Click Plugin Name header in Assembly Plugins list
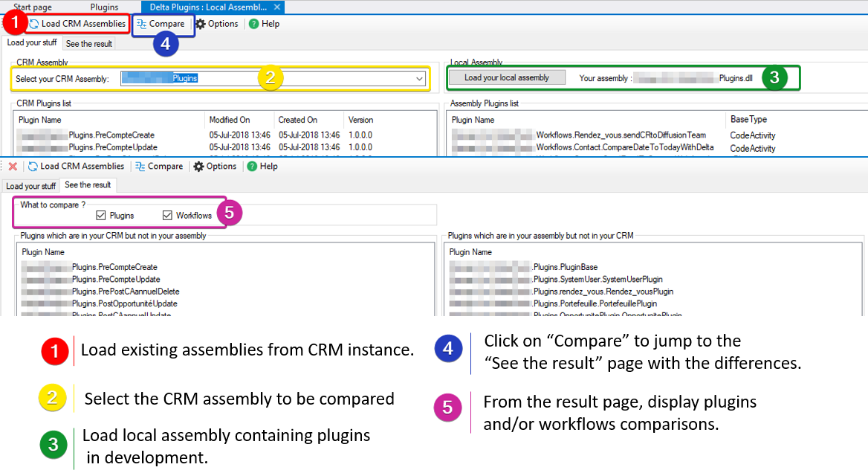The width and height of the screenshot is (868, 476). point(473,120)
